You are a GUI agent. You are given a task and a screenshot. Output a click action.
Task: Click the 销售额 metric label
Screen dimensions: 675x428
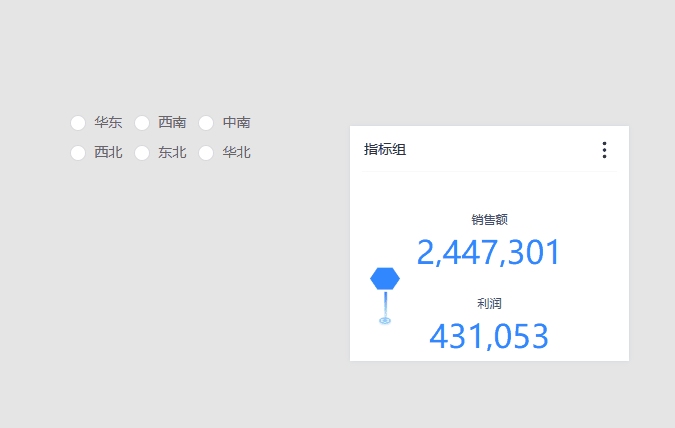click(489, 220)
